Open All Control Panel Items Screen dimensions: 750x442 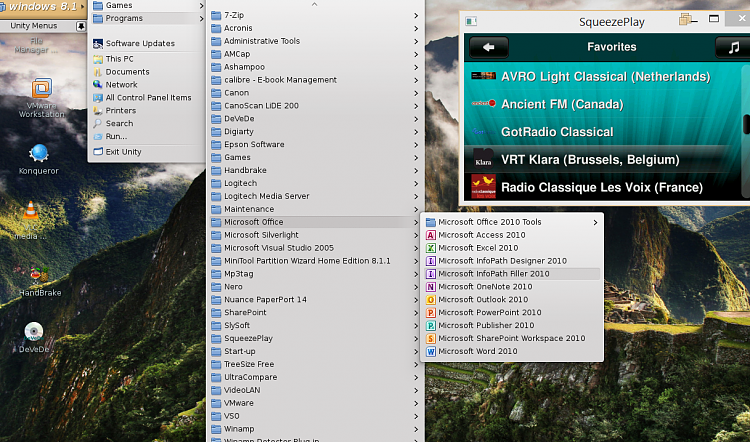pos(147,98)
